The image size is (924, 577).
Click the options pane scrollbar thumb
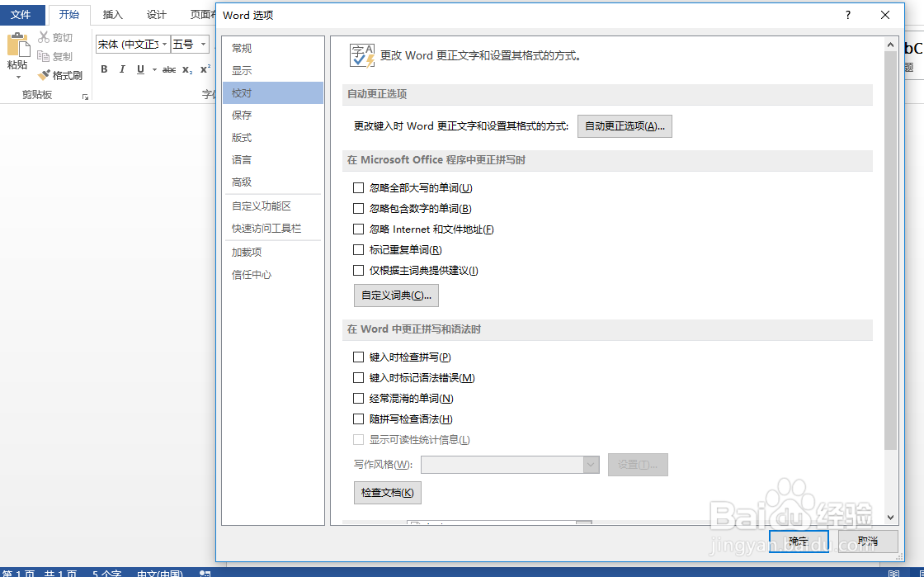[x=890, y=250]
